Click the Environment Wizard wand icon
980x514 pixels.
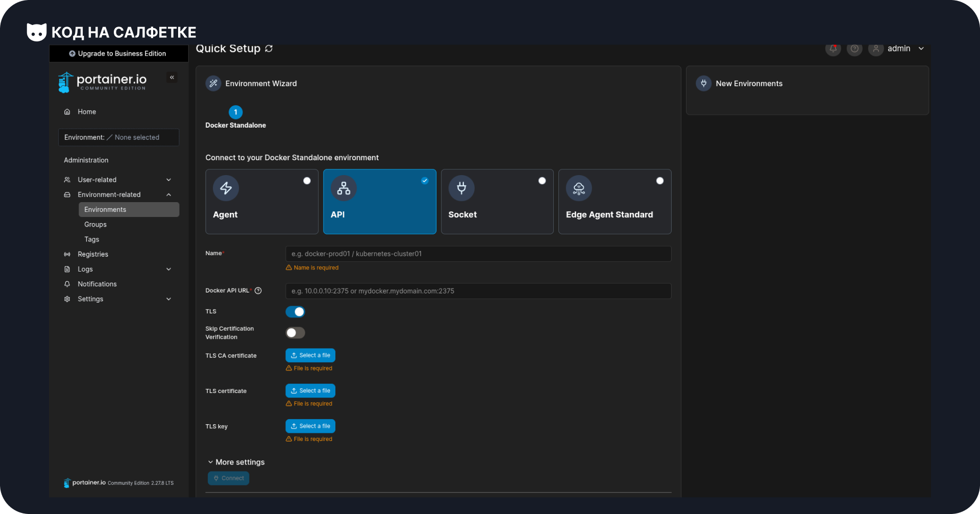tap(213, 83)
